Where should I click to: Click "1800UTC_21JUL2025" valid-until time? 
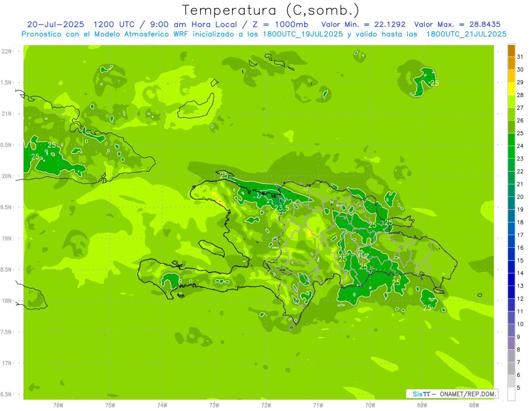coord(466,34)
